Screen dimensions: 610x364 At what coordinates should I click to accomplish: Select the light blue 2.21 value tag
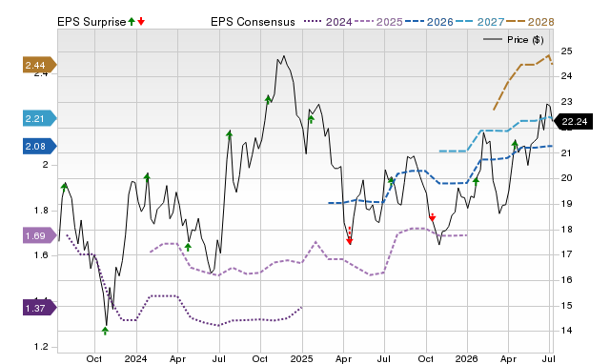click(40, 118)
